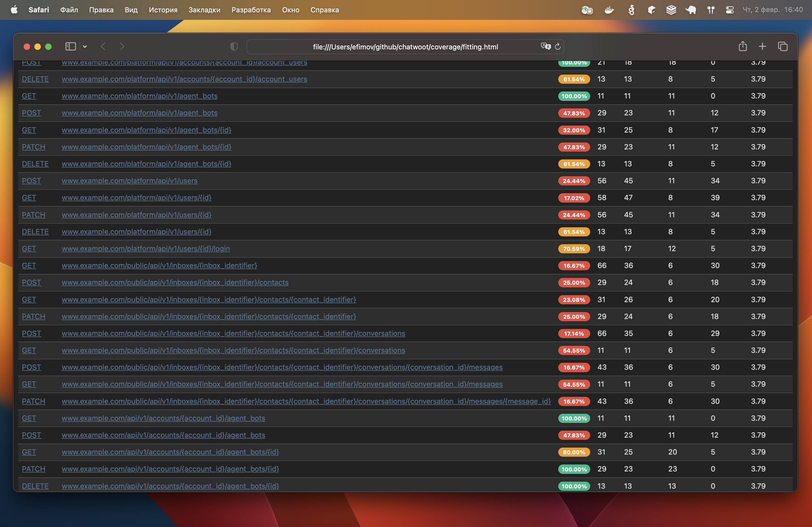Click the fitting.html address bar field

click(405, 47)
